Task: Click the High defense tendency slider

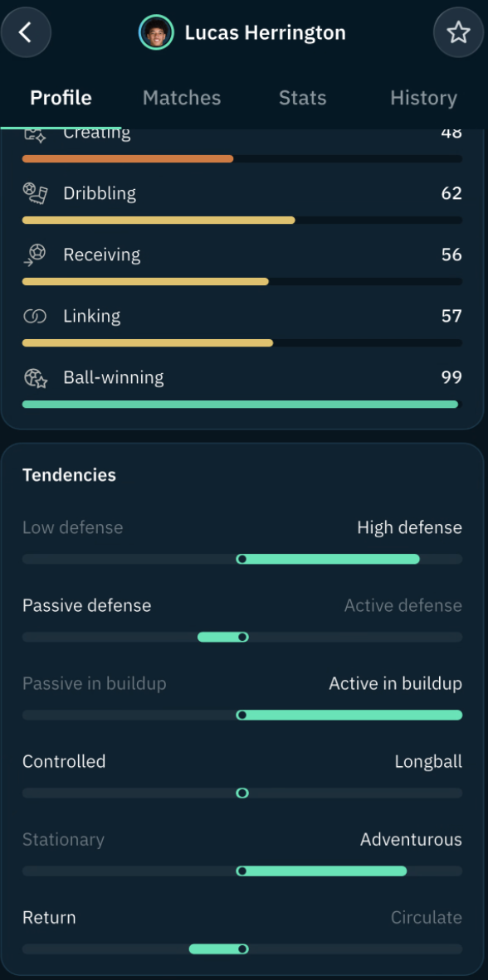Action: click(242, 559)
